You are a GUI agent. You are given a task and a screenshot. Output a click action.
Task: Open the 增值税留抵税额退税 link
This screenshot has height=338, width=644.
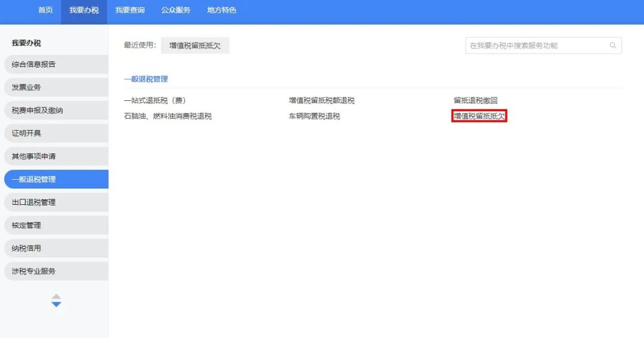click(321, 100)
